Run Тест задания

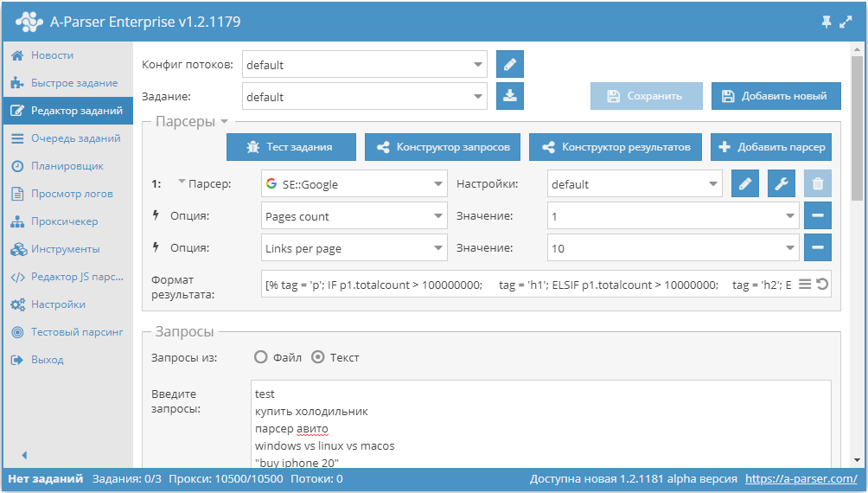coord(291,147)
